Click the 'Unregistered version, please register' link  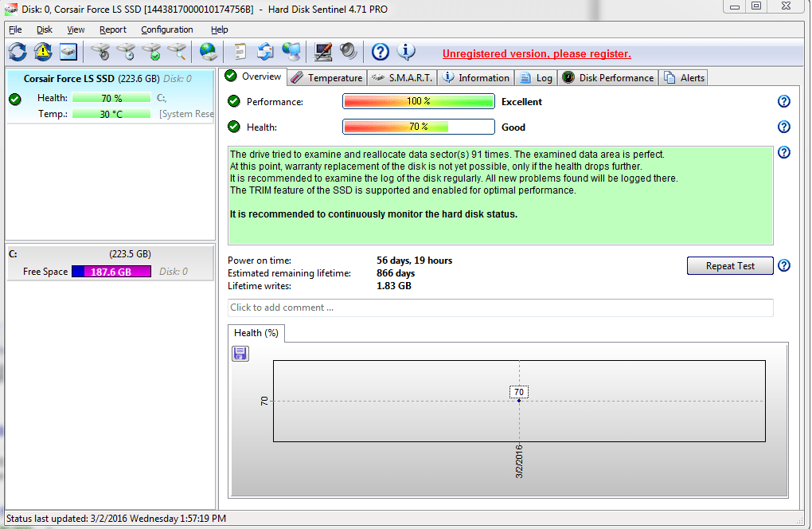[x=537, y=54]
